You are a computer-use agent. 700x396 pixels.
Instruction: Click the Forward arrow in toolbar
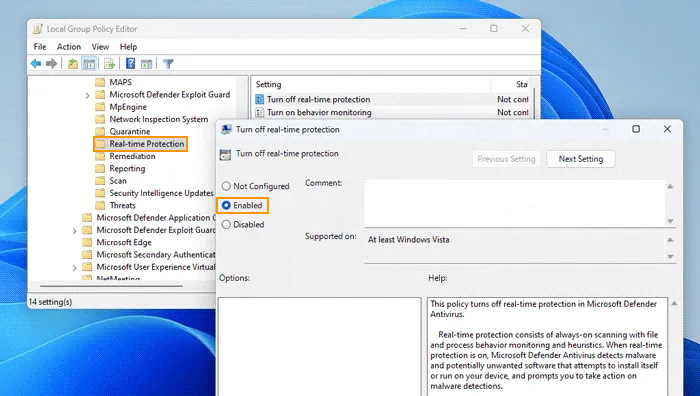[51, 63]
